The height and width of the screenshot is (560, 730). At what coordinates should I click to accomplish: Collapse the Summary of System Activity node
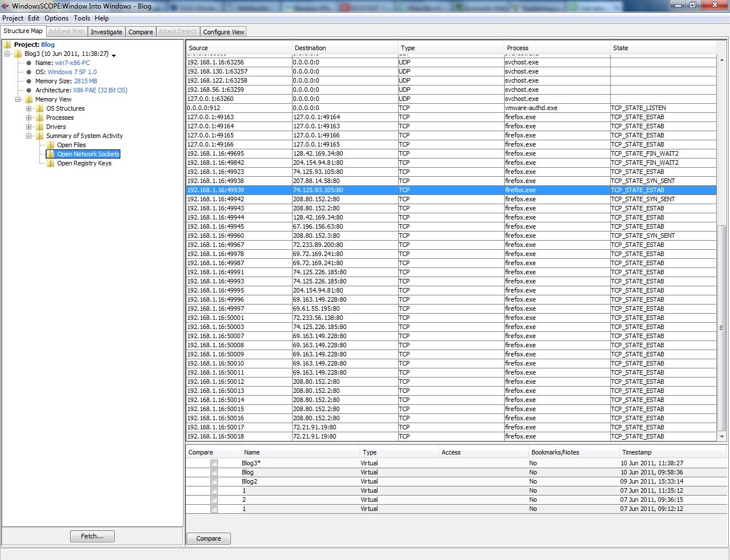tap(29, 136)
